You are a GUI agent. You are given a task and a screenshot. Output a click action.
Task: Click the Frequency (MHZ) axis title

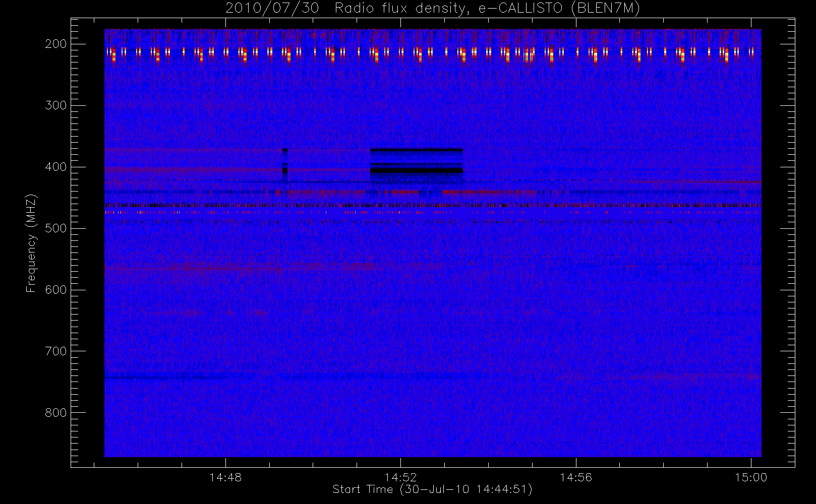click(31, 243)
